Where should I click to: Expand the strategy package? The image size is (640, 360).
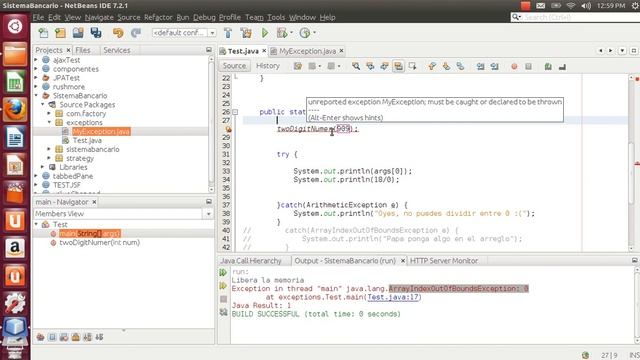(x=49, y=158)
